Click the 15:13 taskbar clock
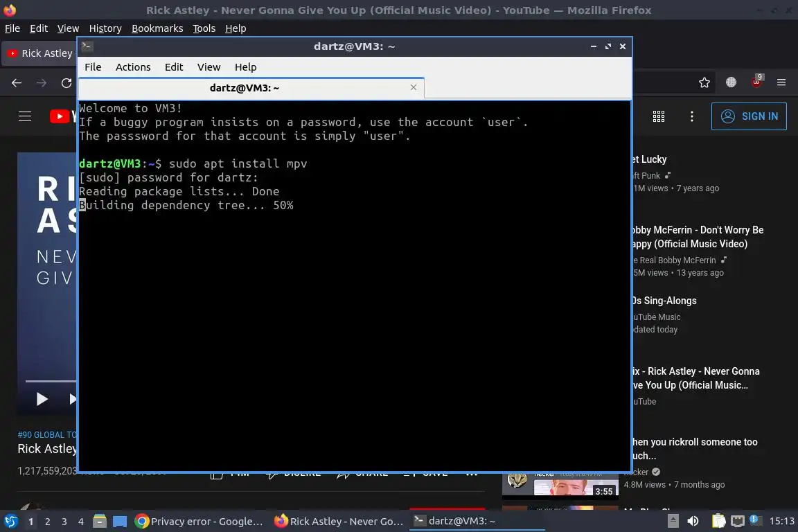This screenshot has height=532, width=798. click(x=781, y=521)
